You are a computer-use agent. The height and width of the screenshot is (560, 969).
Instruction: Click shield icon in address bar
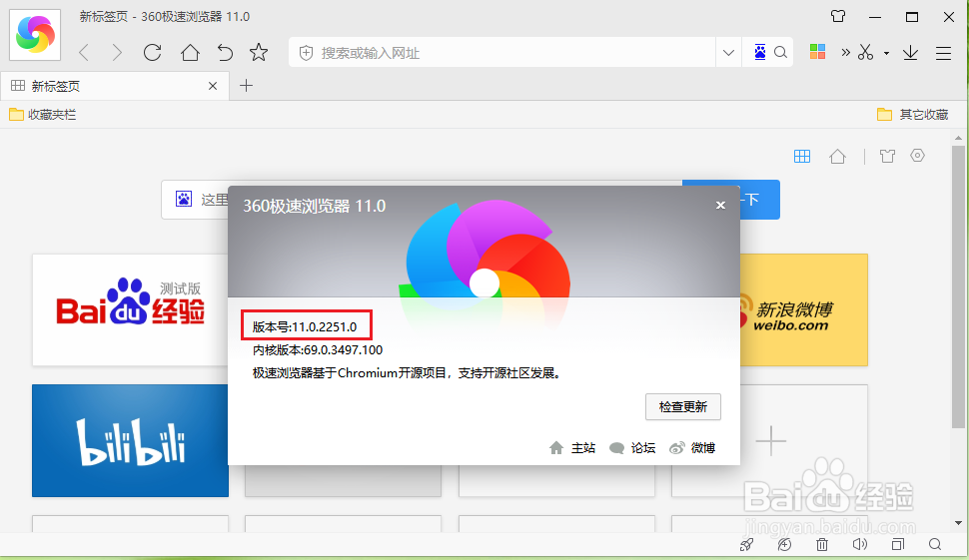[306, 53]
